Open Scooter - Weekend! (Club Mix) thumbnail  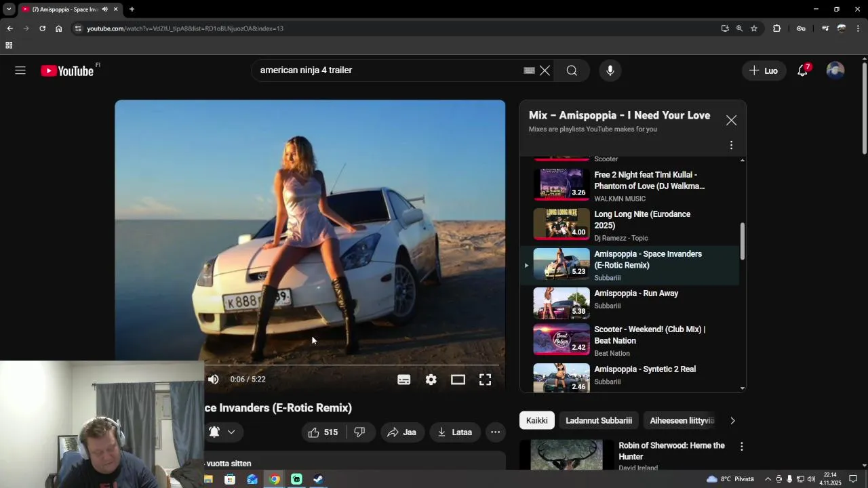pyautogui.click(x=561, y=339)
